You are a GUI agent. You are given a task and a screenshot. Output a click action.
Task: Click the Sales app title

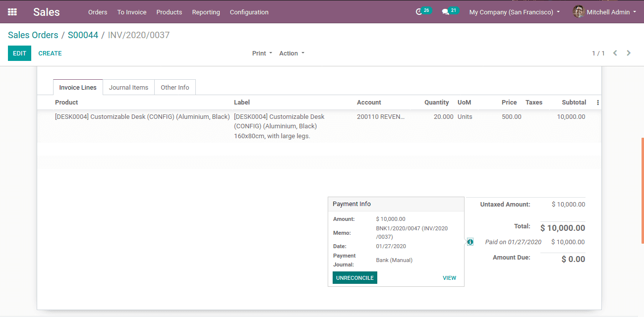click(47, 12)
